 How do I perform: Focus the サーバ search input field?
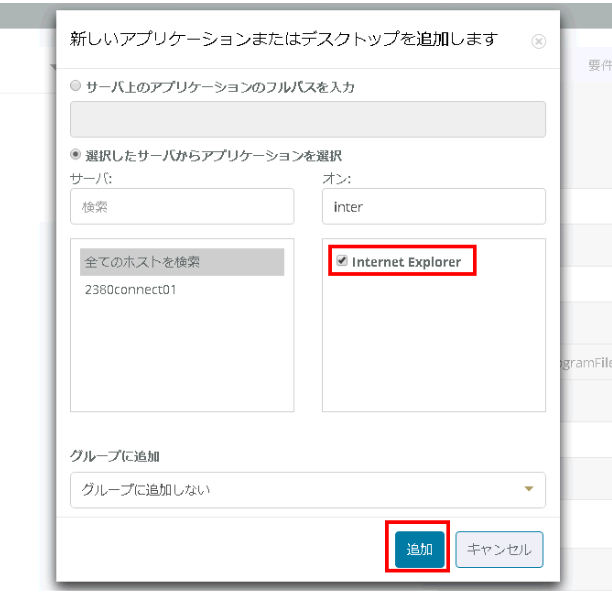[182, 206]
